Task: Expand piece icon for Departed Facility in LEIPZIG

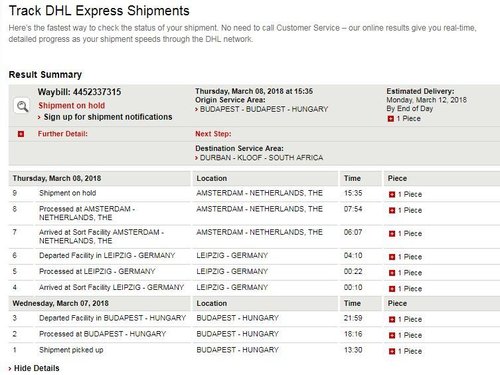Action: (x=392, y=257)
